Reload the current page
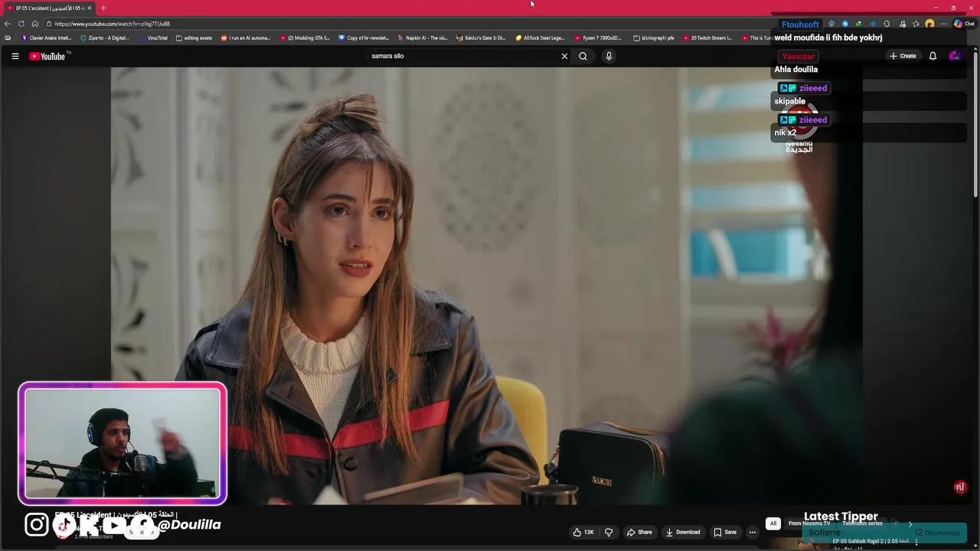Viewport: 980px width, 551px height. click(x=21, y=24)
